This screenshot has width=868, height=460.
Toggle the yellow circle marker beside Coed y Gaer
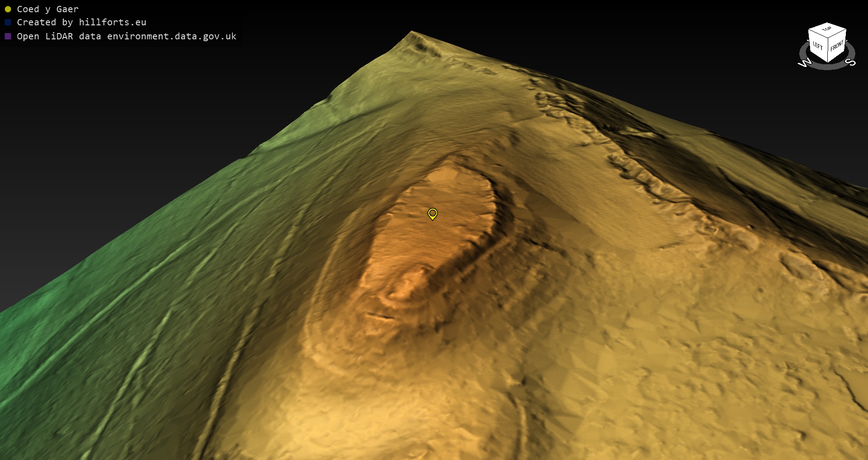[x=8, y=9]
